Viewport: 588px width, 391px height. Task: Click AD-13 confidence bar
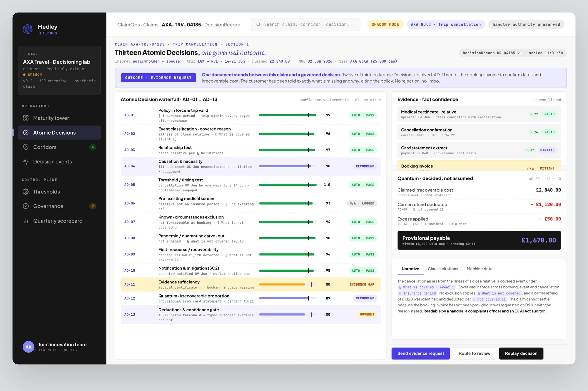(x=288, y=315)
